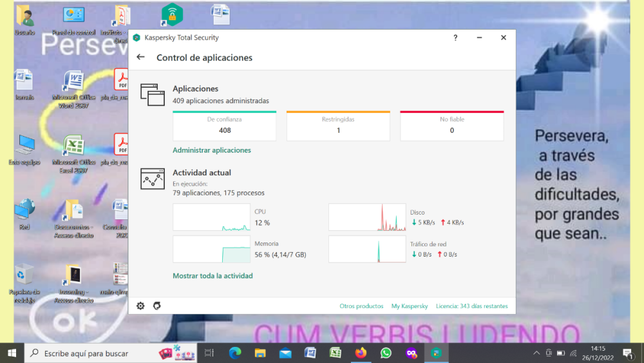Click the Aplicaciones windows icon
This screenshot has width=644, height=363.
(153, 95)
